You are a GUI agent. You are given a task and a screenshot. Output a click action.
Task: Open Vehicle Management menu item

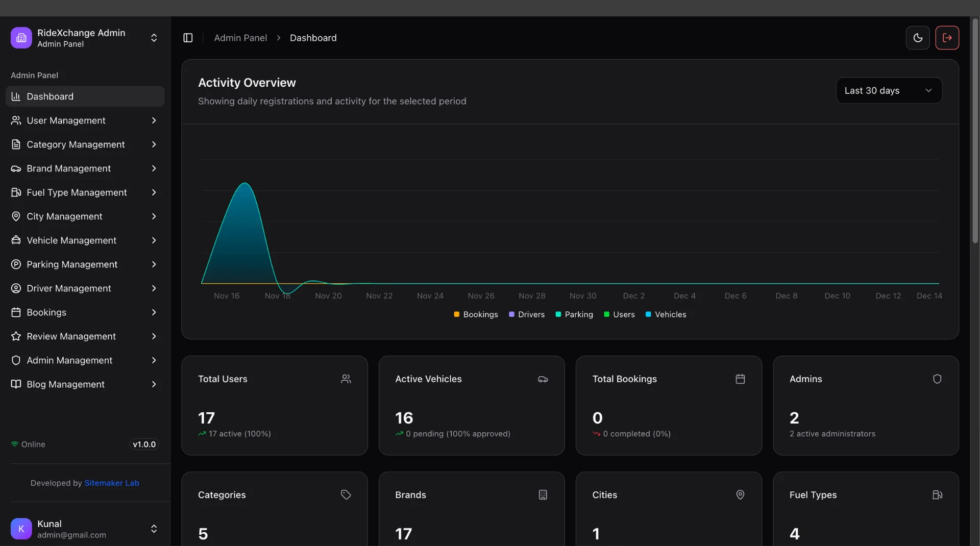(x=85, y=240)
